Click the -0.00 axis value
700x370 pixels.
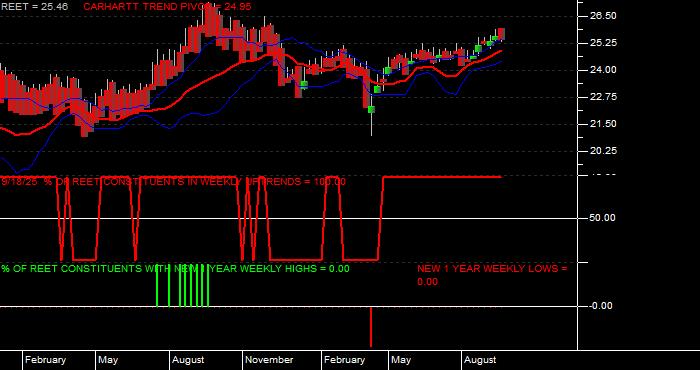tap(601, 306)
